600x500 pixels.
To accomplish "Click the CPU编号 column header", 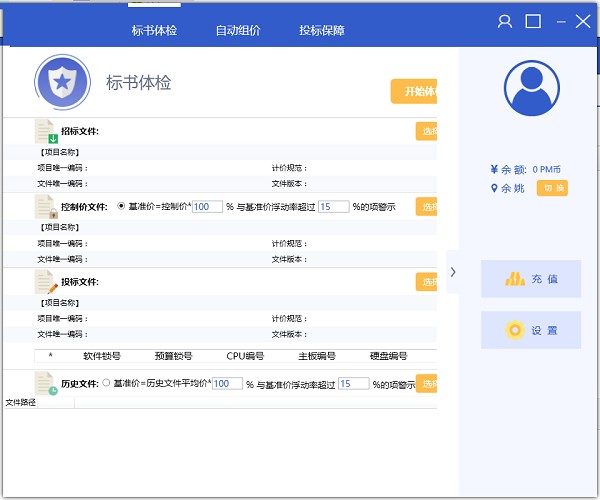I will click(x=245, y=355).
